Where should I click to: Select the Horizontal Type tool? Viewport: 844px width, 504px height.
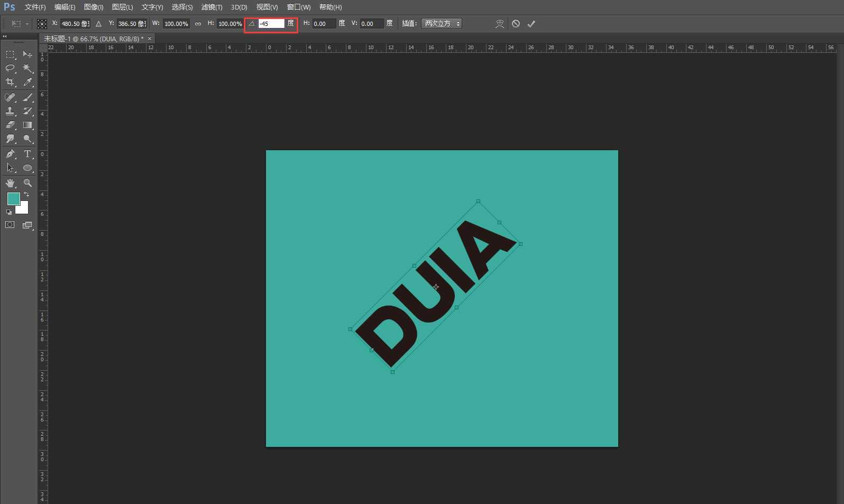(27, 154)
